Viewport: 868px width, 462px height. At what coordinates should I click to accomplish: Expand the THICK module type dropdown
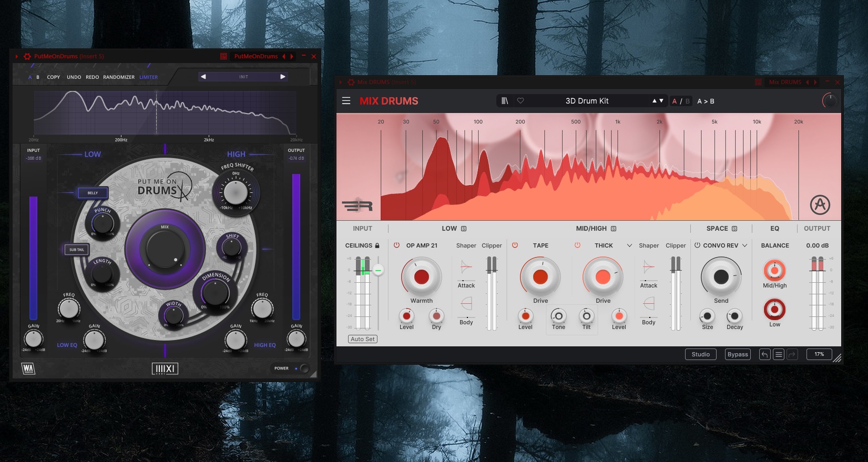pos(629,245)
